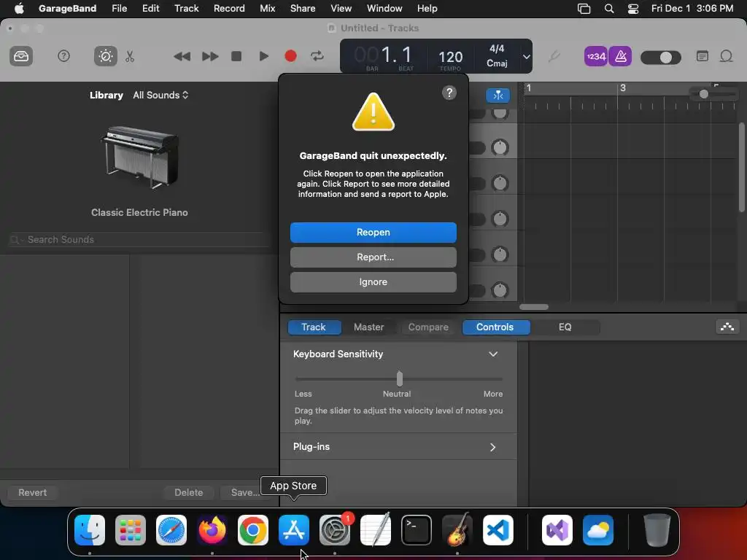Click the Stop transport button
747x560 pixels.
tap(236, 56)
